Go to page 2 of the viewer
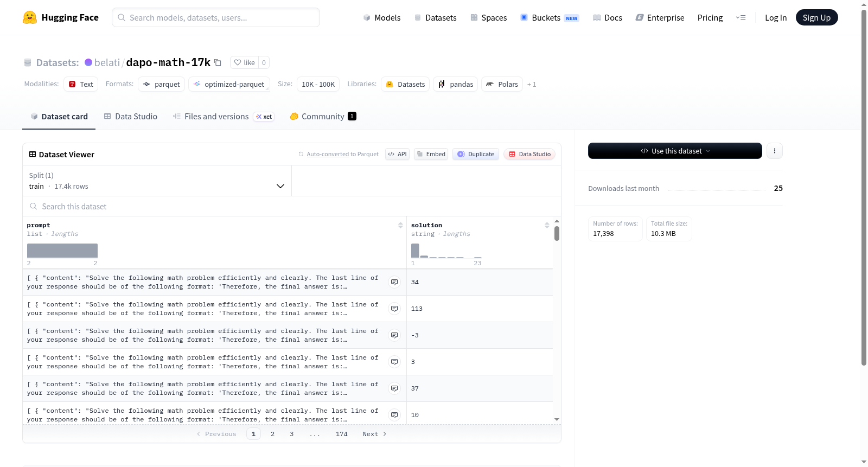 272,434
